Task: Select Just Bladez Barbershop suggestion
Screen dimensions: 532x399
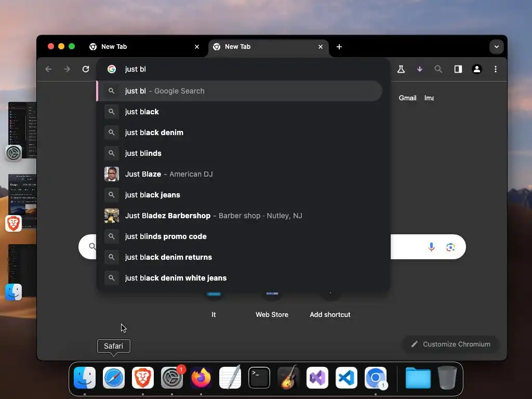Action: [240, 216]
